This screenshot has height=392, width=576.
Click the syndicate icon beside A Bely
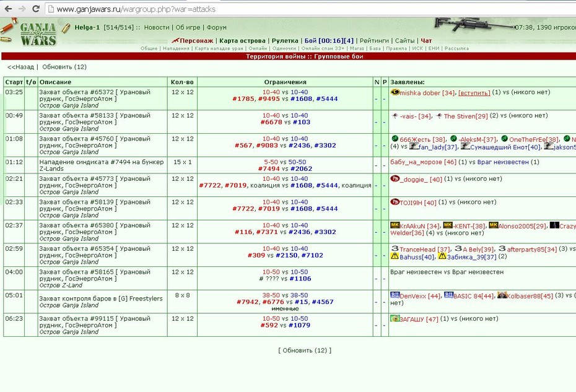(458, 249)
